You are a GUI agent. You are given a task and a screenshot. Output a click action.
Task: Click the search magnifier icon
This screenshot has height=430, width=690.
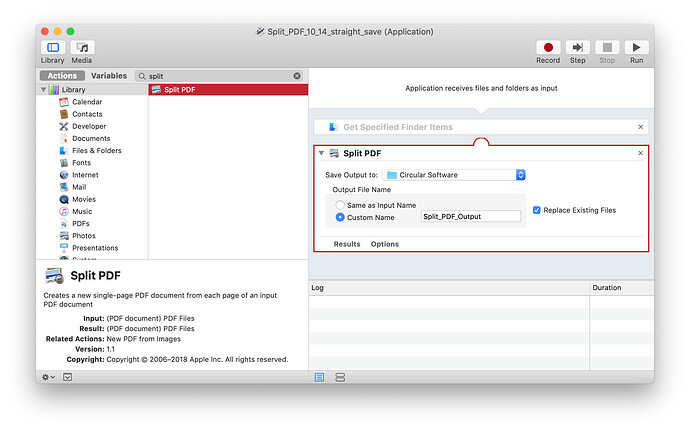click(142, 76)
